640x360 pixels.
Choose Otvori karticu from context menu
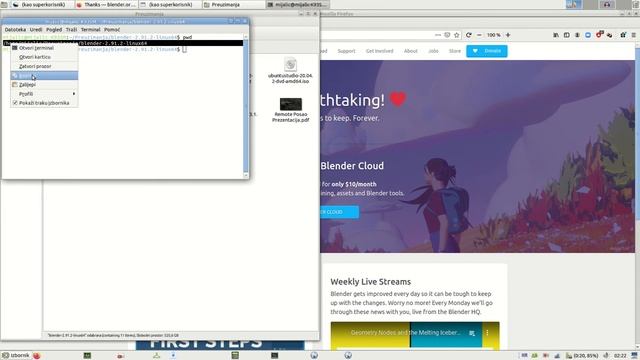coord(44,57)
